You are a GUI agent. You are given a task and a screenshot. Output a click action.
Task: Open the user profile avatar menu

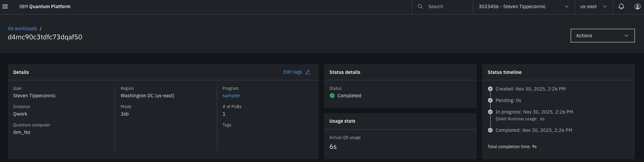pos(637,6)
